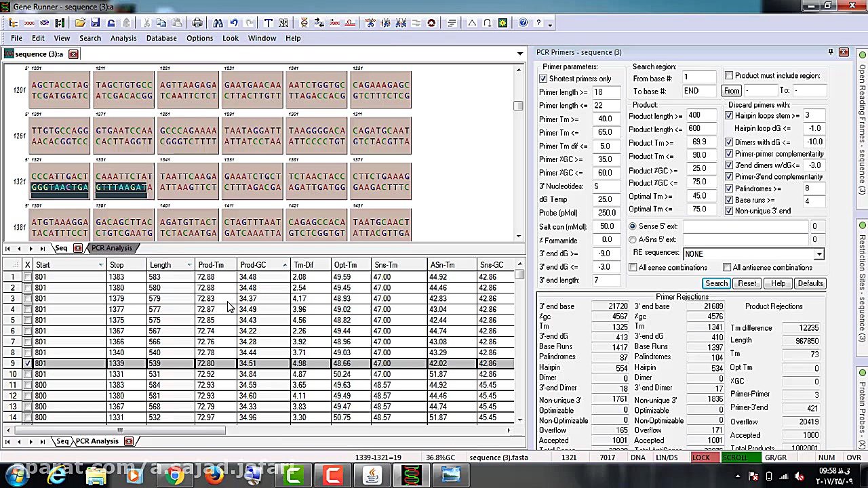Pin the PCR Primers panel

tap(831, 52)
